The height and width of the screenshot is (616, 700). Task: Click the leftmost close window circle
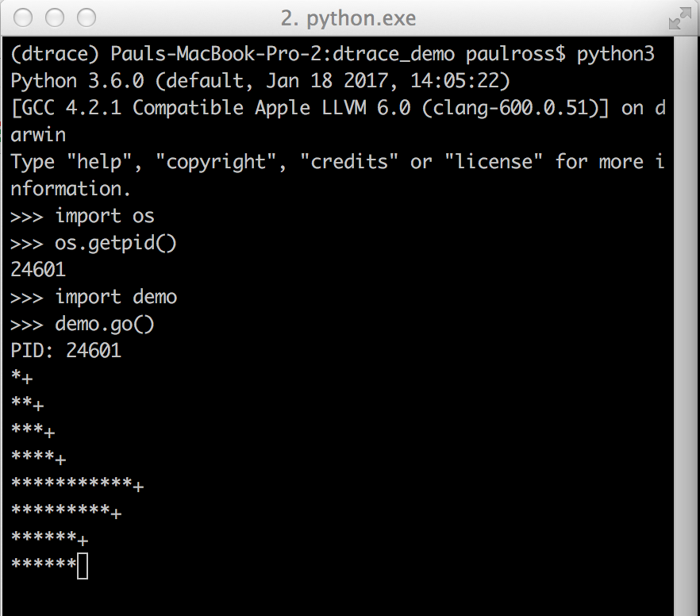point(23,17)
